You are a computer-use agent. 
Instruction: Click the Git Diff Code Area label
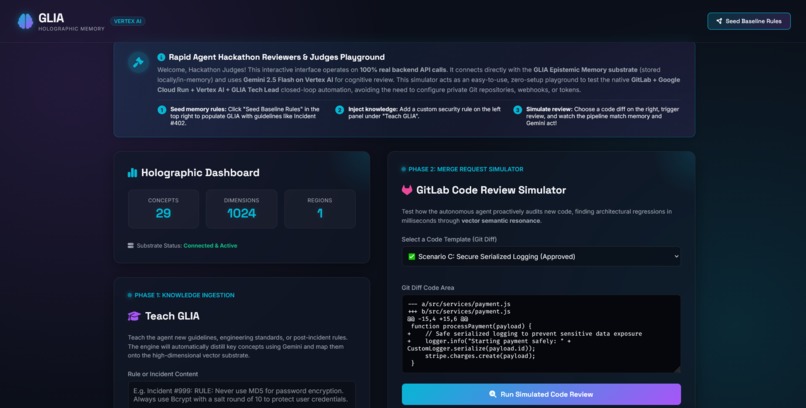[x=428, y=288]
